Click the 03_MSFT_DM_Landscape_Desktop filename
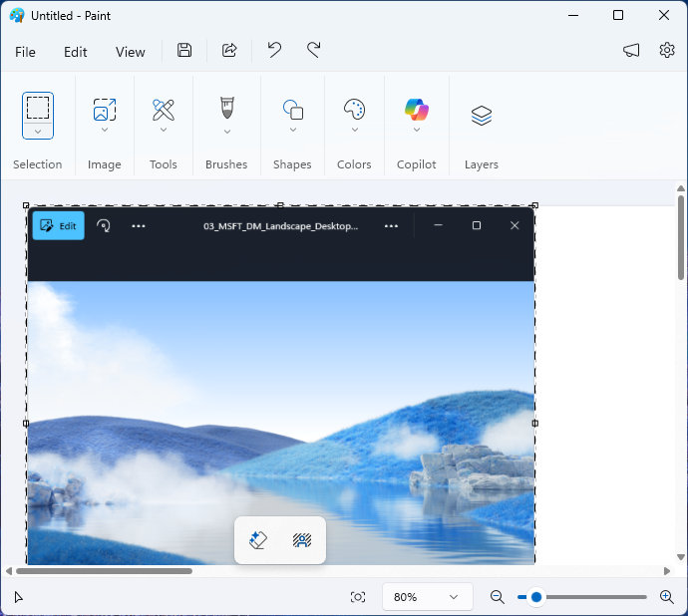Image resolution: width=688 pixels, height=616 pixels. [281, 226]
